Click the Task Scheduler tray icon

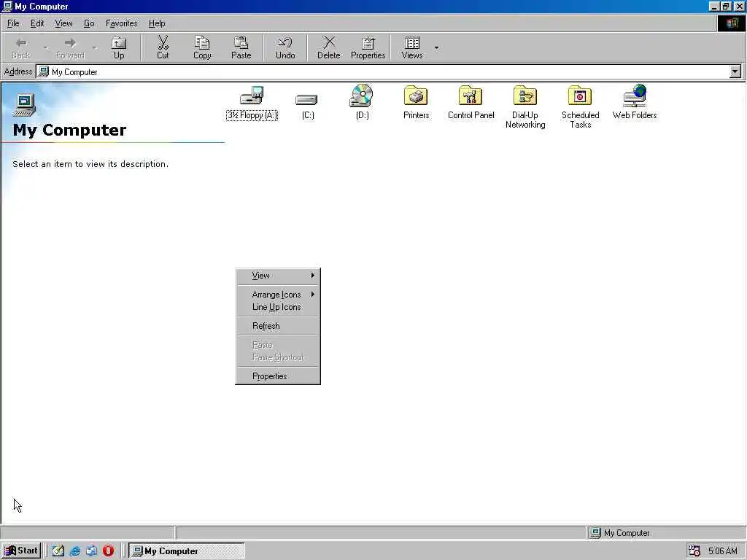tap(694, 551)
